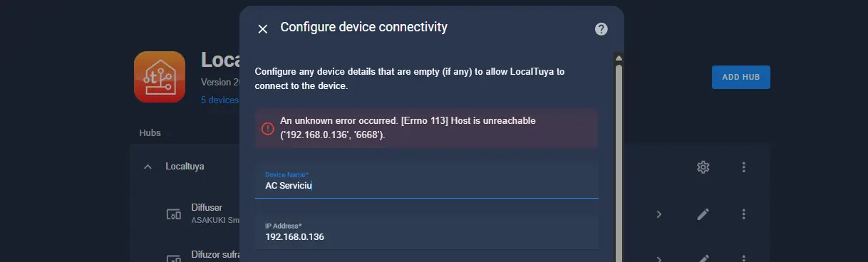Focus the IP Address field

[x=426, y=232]
